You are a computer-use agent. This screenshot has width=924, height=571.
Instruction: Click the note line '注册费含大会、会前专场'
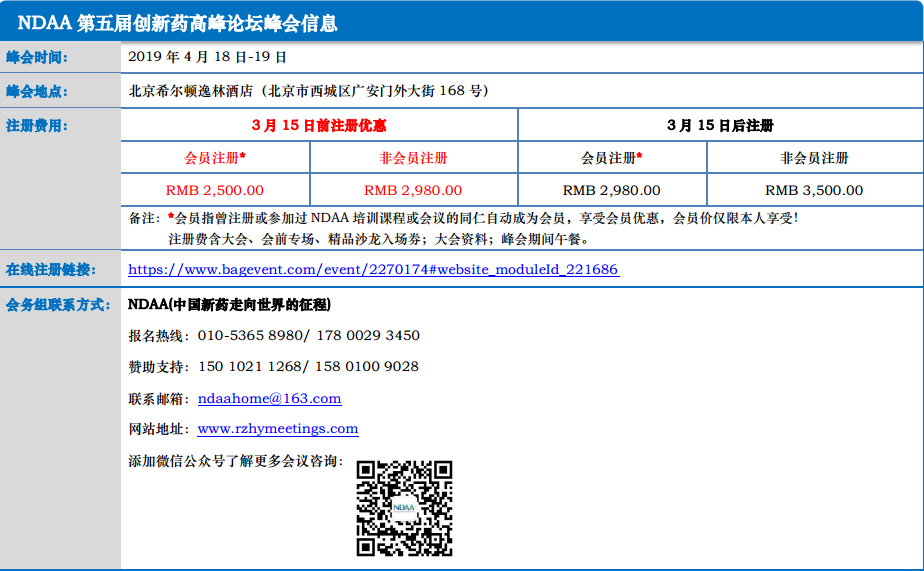379,239
